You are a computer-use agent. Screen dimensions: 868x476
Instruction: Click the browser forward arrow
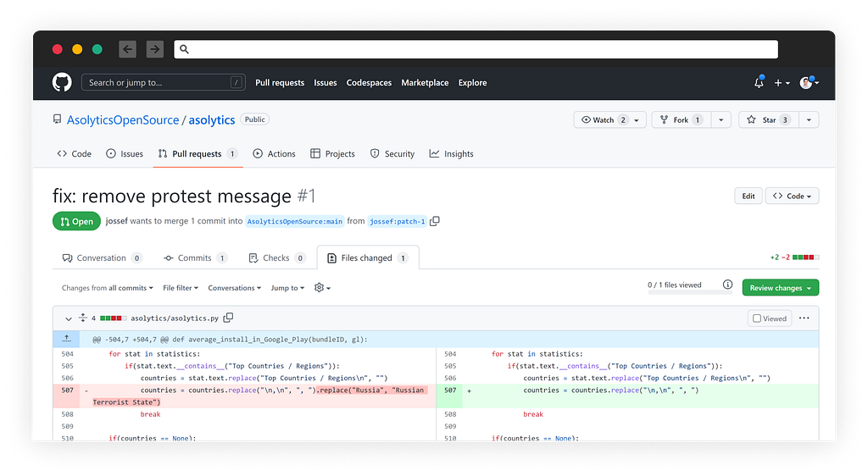pyautogui.click(x=155, y=49)
